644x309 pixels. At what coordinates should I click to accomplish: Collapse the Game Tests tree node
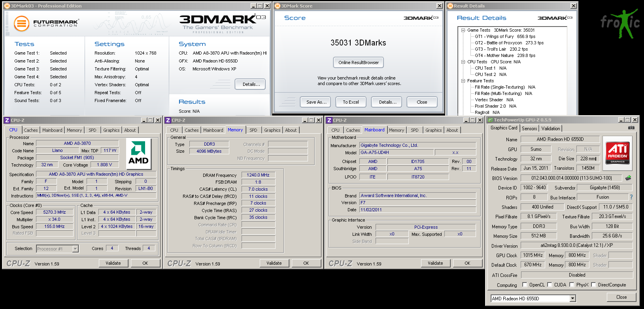click(x=463, y=30)
